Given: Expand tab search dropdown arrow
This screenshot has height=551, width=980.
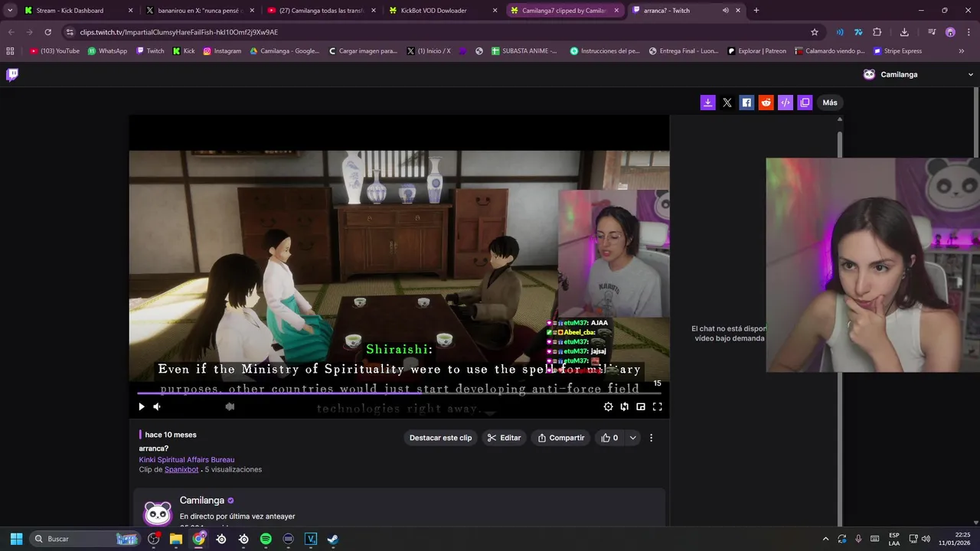Looking at the screenshot, I should [10, 11].
